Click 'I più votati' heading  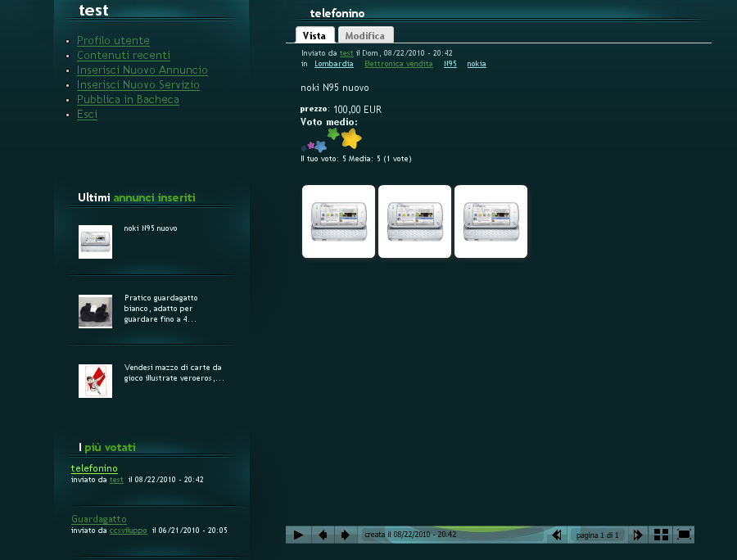[x=107, y=447]
